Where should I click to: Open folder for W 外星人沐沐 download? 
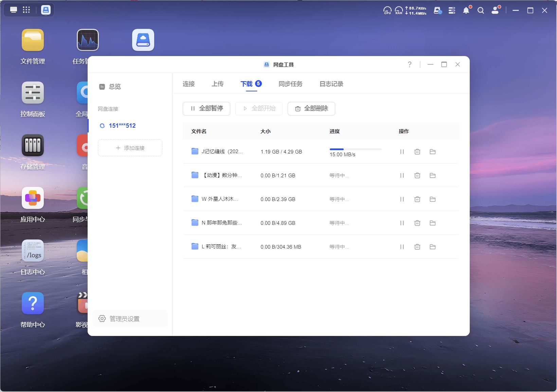(433, 199)
